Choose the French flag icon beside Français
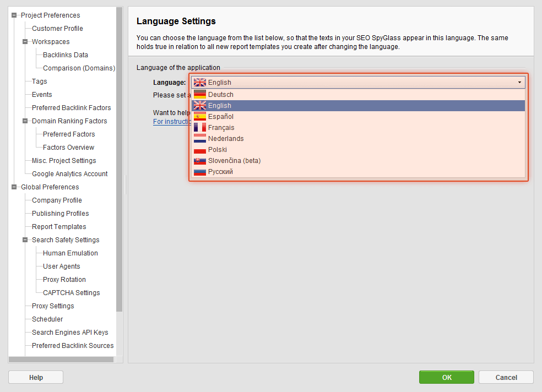The width and height of the screenshot is (542, 392). 199,128
